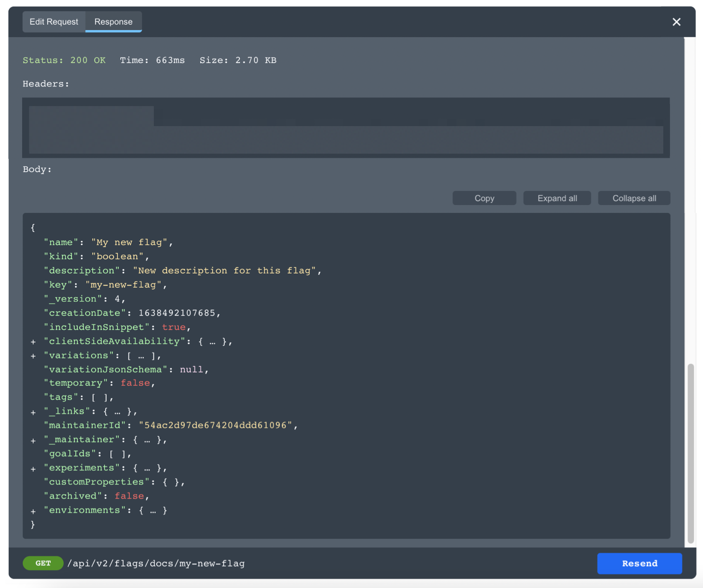Close the response panel
This screenshot has height=588, width=703.
pyautogui.click(x=676, y=22)
